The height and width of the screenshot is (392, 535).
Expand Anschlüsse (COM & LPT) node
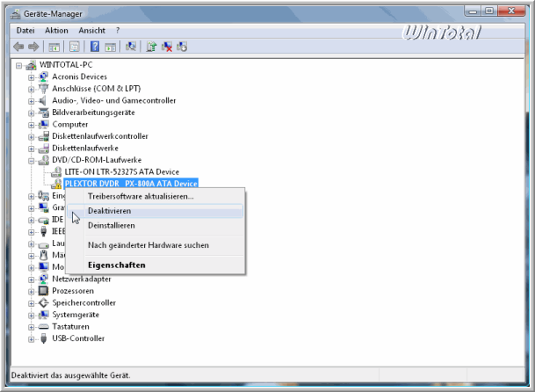click(31, 89)
